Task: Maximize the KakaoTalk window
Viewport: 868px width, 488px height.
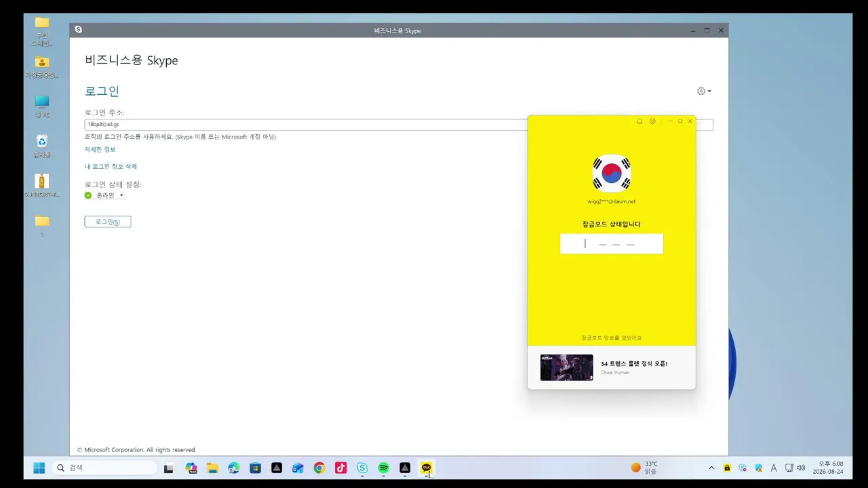Action: [x=680, y=121]
